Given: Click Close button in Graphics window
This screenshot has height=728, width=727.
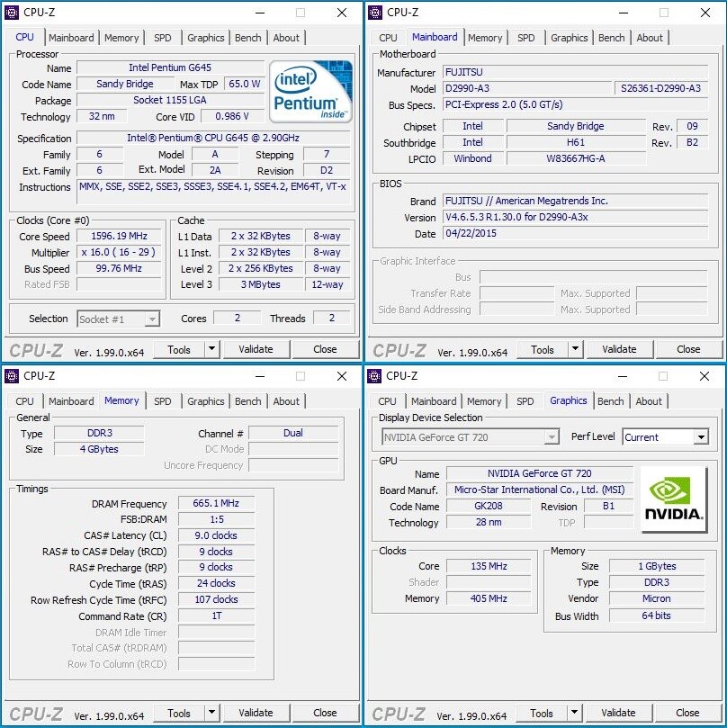Looking at the screenshot, I should (688, 713).
